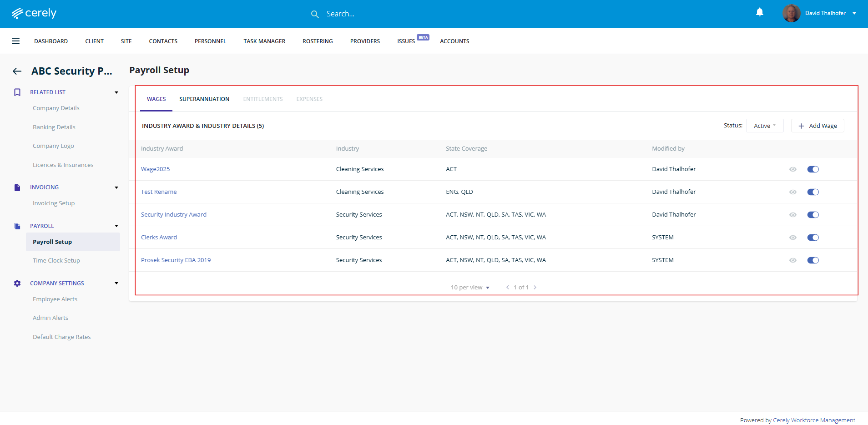Open the 10 per view dropdown
The height and width of the screenshot is (425, 868).
(470, 288)
